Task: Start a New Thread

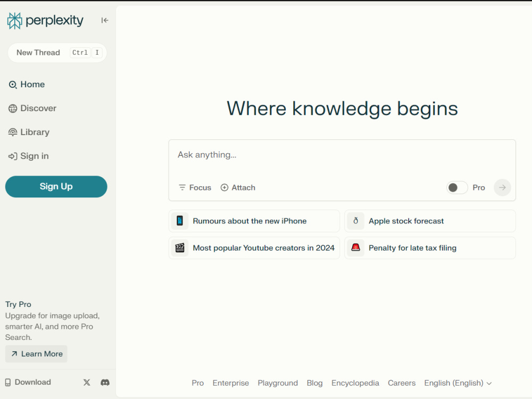Action: 57,53
